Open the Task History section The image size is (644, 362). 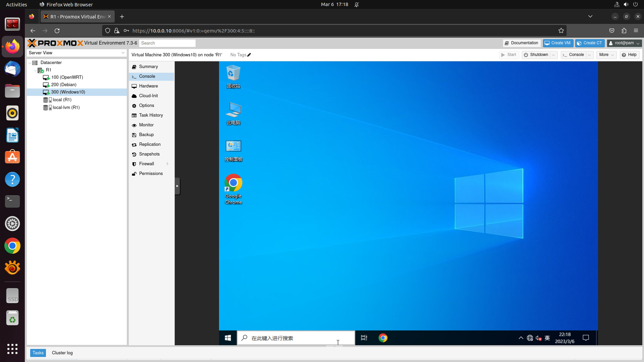[x=151, y=115]
